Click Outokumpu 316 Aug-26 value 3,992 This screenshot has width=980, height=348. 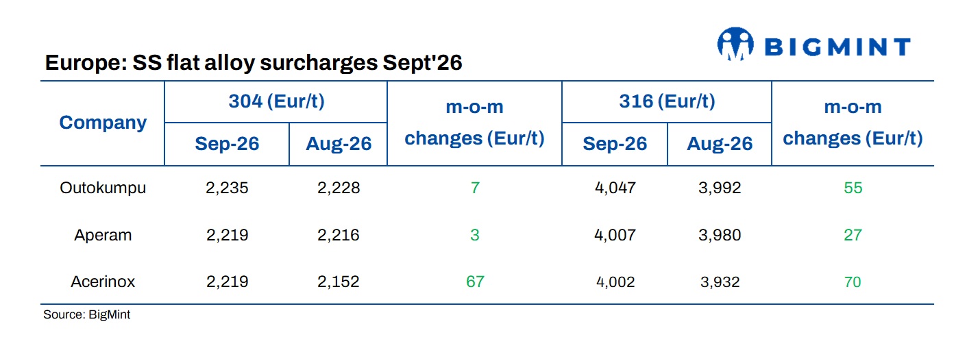pyautogui.click(x=720, y=188)
